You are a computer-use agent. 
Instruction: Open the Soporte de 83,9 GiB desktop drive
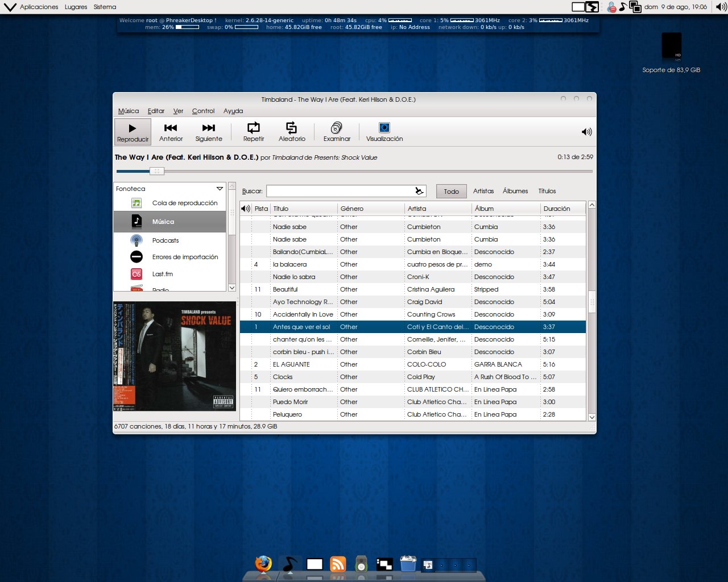coord(671,52)
